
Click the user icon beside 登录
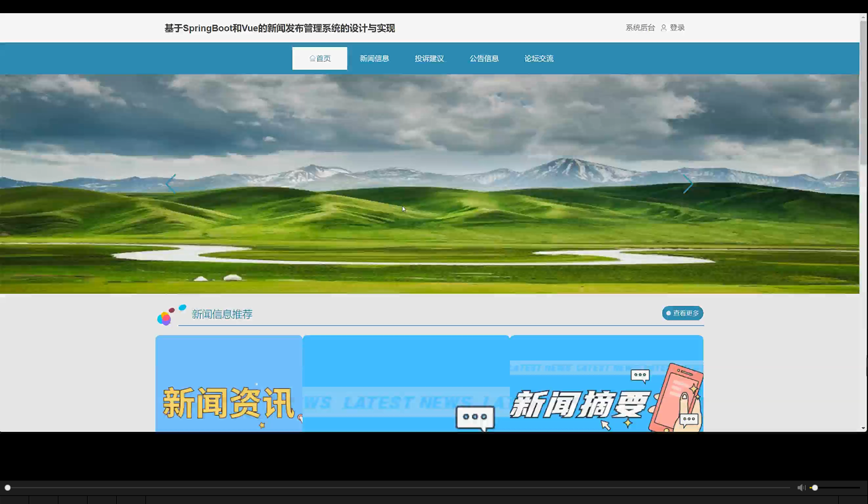[663, 27]
